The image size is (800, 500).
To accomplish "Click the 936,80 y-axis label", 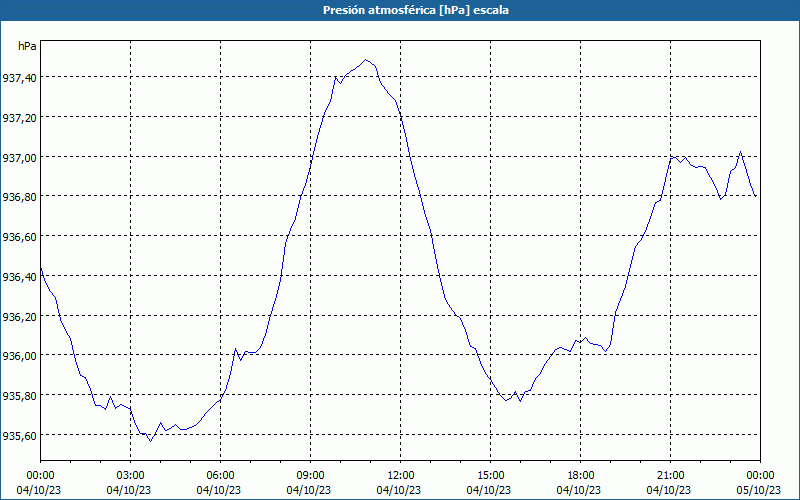I will tap(19, 197).
